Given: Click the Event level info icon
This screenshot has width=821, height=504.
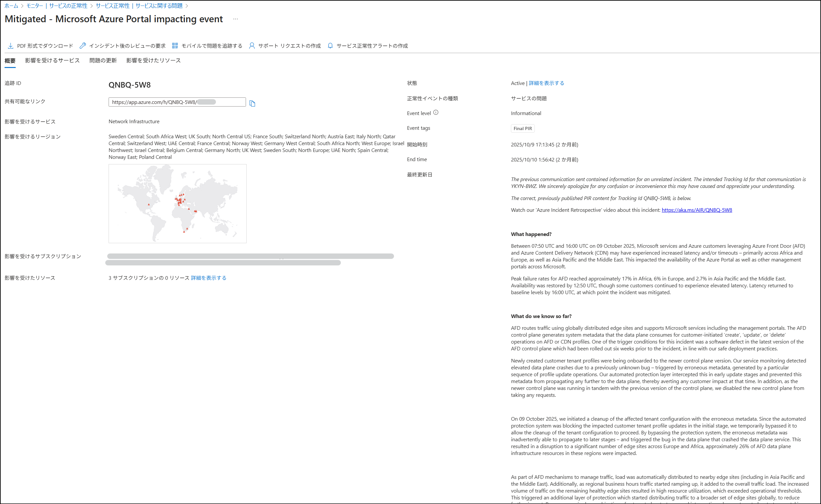Looking at the screenshot, I should [x=436, y=113].
